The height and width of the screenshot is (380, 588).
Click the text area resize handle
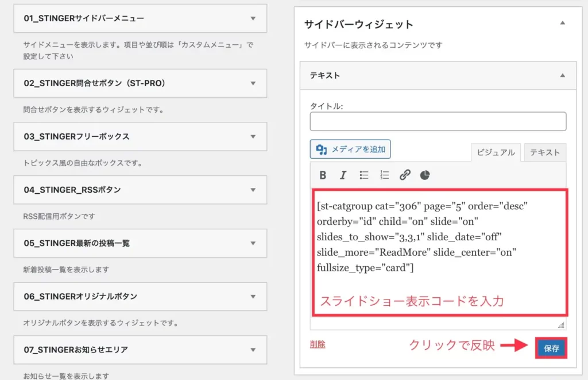click(562, 325)
